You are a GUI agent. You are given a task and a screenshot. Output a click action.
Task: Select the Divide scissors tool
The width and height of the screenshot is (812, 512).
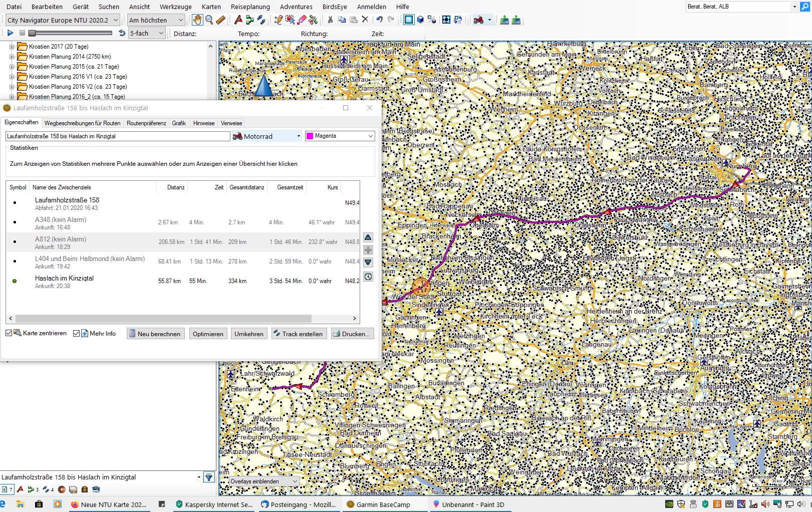(313, 20)
